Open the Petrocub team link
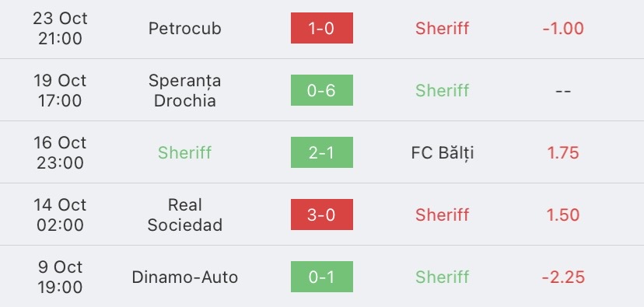 (x=185, y=28)
